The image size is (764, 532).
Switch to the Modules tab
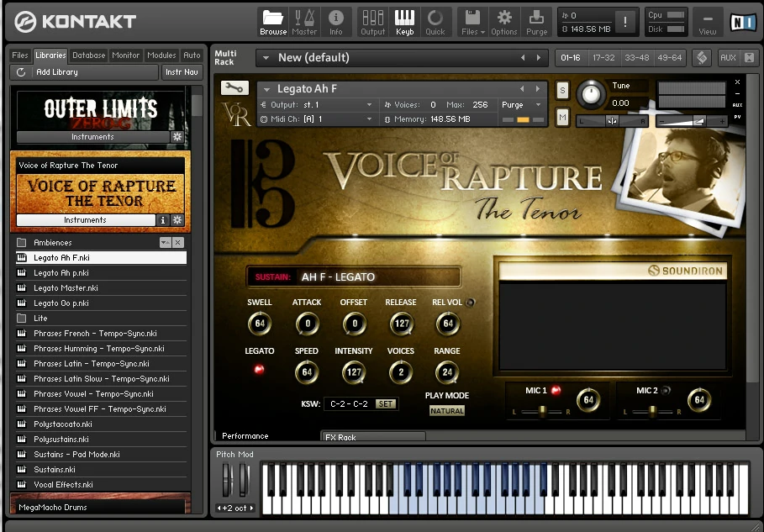point(161,55)
